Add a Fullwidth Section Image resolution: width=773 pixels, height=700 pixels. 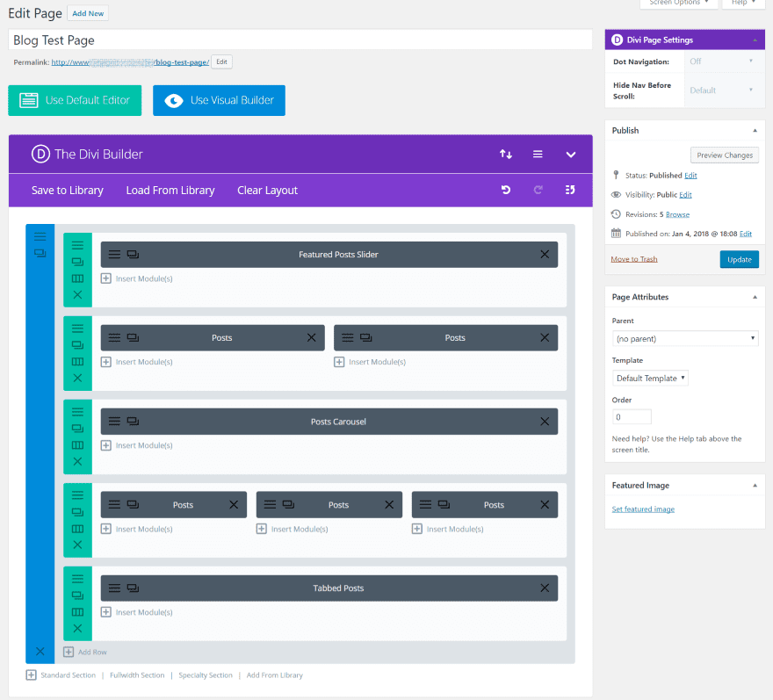(137, 675)
